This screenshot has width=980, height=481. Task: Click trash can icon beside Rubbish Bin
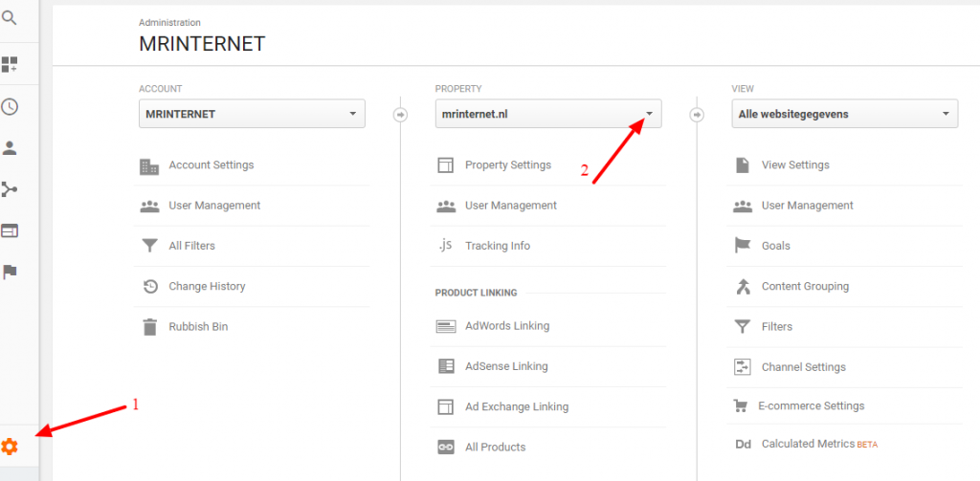click(x=149, y=327)
